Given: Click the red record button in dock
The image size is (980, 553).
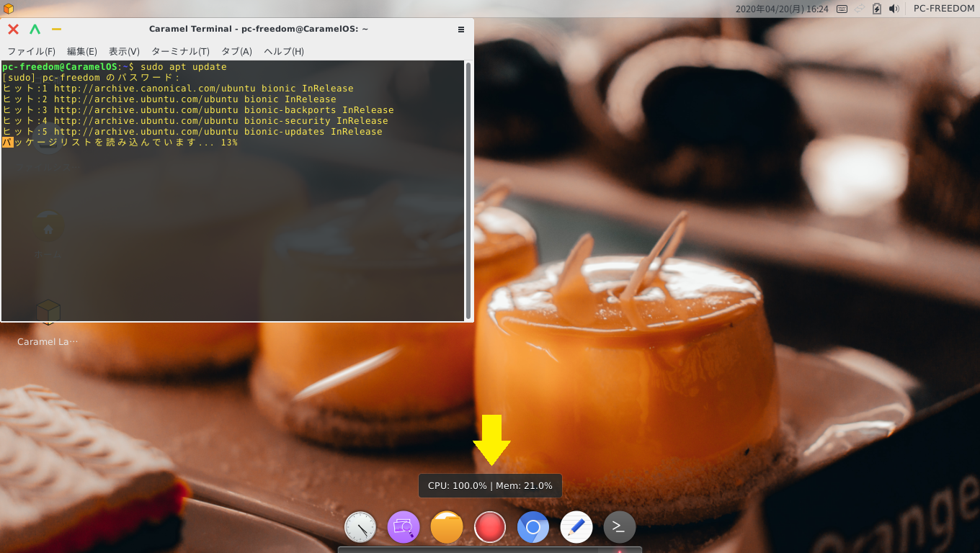Looking at the screenshot, I should pyautogui.click(x=490, y=527).
